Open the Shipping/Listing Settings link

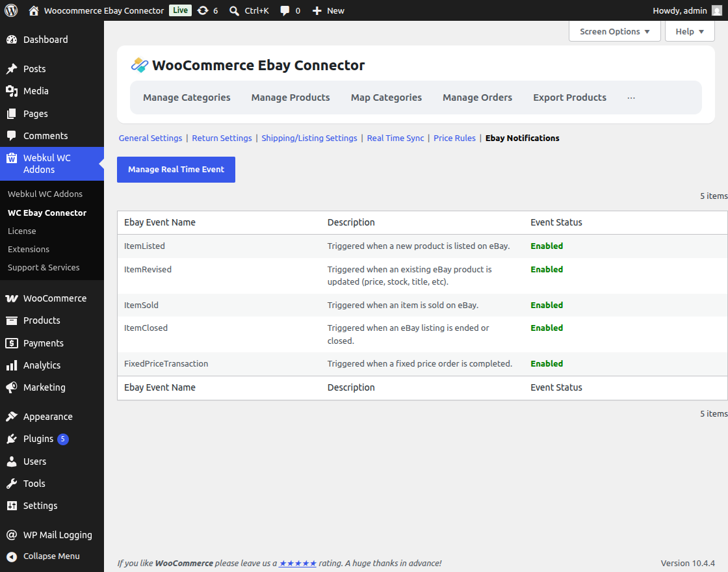tap(309, 138)
